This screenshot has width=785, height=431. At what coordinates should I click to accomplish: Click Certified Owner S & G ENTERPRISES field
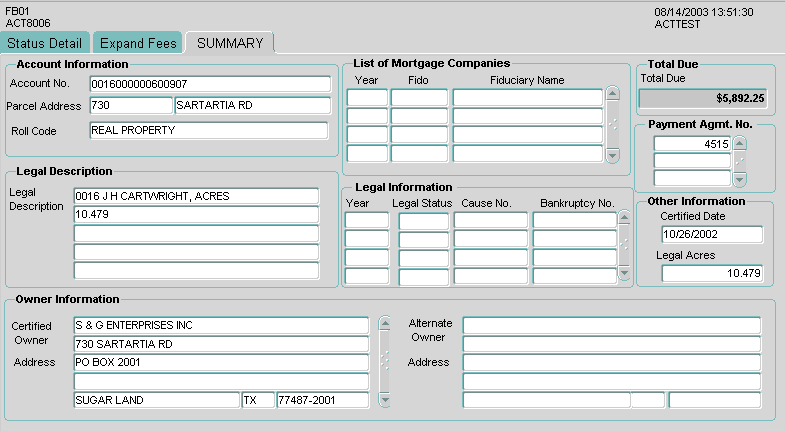(x=221, y=325)
